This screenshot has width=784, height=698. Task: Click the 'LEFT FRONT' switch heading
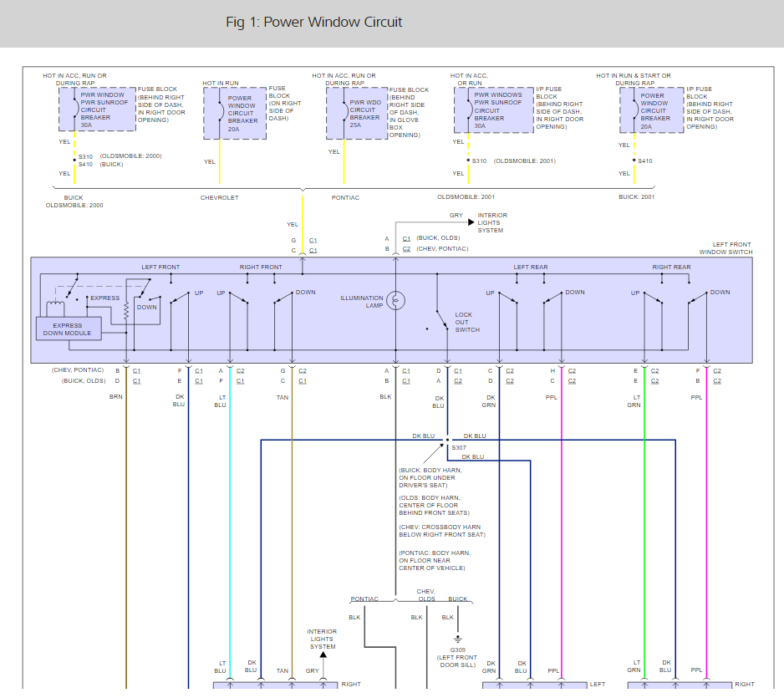[160, 267]
